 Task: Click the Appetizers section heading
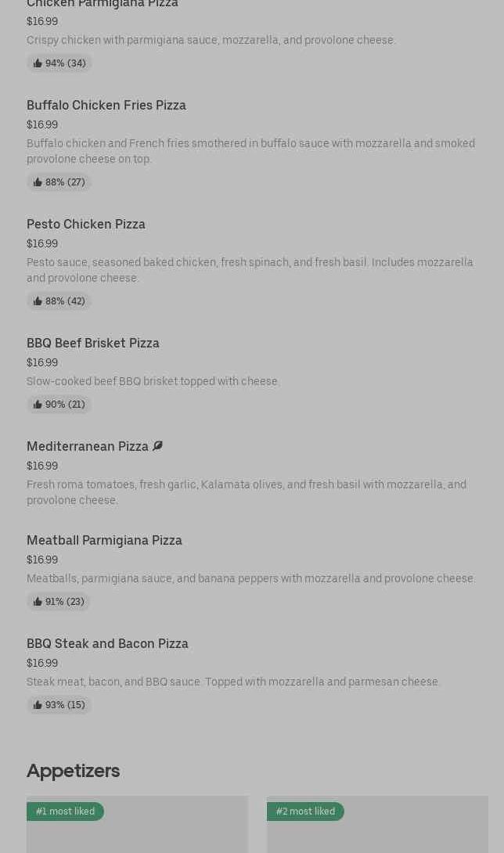[x=73, y=770]
